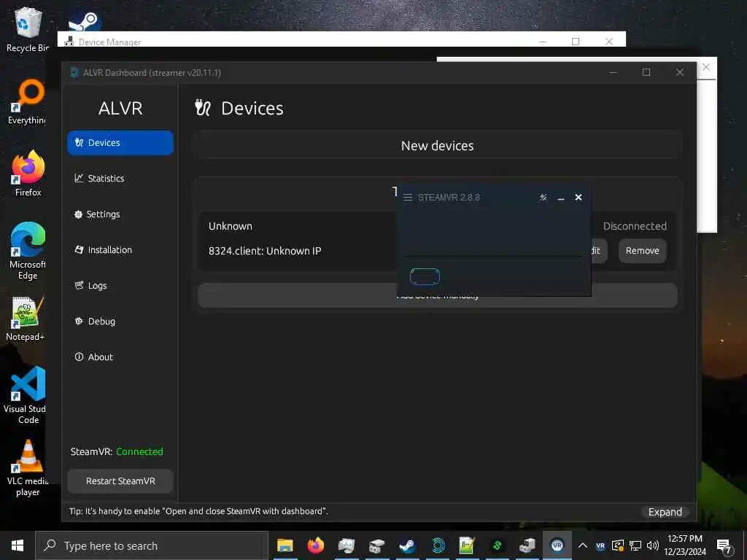Open Recycle Bin desktop icon
747x560 pixels.
coord(28,29)
